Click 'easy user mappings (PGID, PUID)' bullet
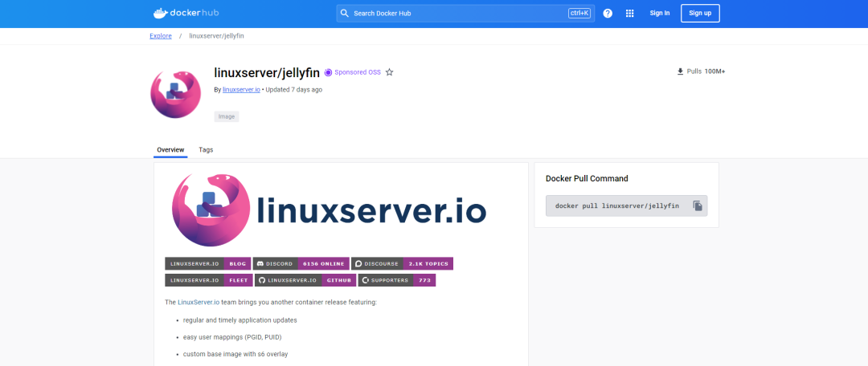The width and height of the screenshot is (868, 366). click(x=232, y=336)
